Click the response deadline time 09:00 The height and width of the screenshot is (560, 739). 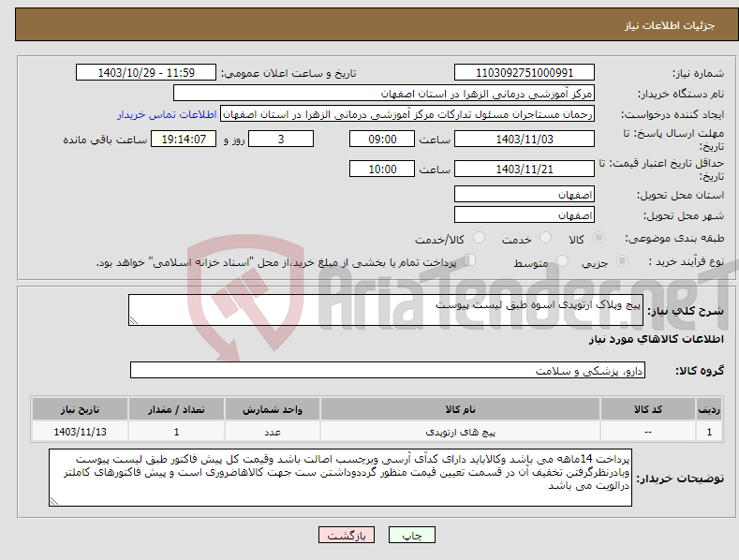tap(382, 139)
